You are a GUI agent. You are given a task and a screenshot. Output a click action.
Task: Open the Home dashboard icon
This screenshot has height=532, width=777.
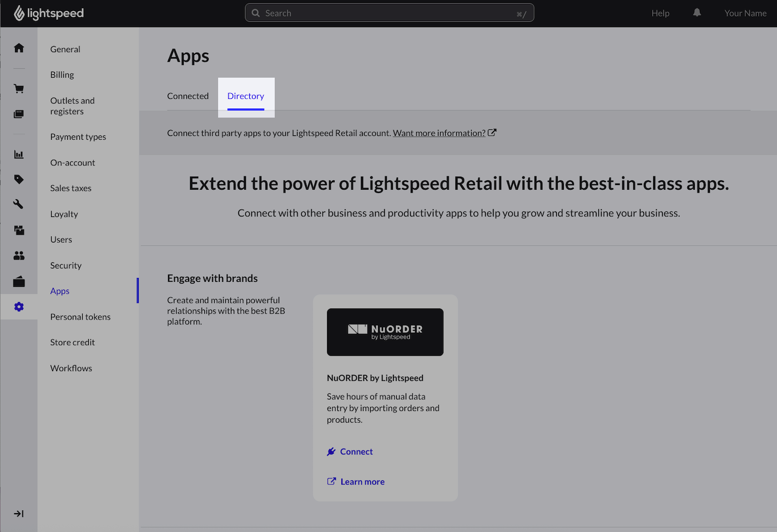(19, 48)
